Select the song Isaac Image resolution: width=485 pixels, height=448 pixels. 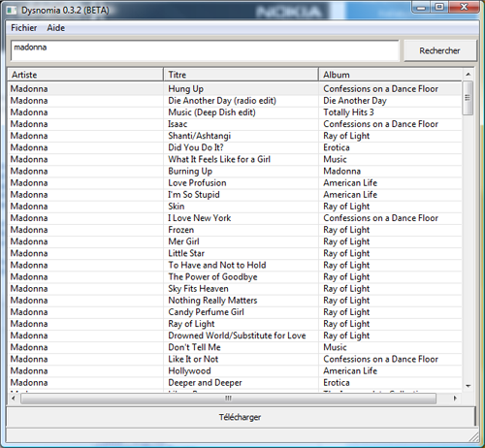[178, 124]
